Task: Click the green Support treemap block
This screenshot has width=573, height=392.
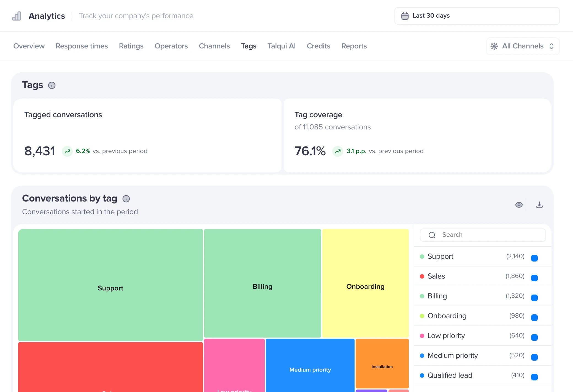Action: click(110, 285)
